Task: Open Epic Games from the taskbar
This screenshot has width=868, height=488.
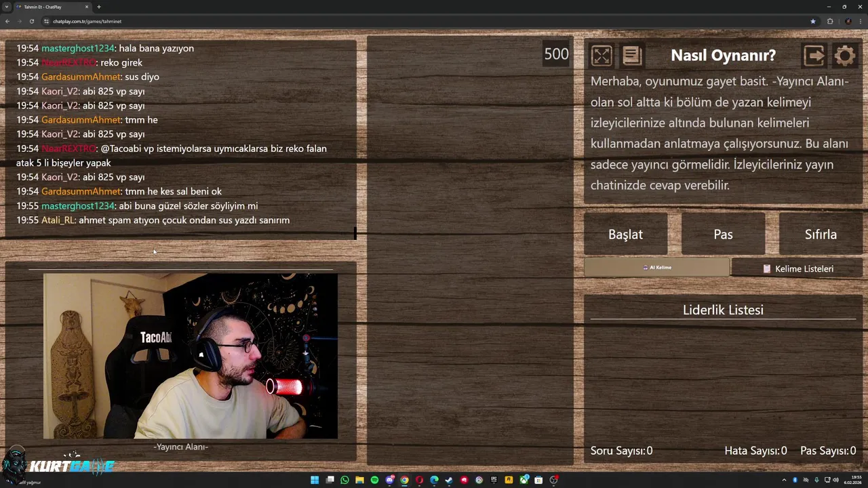Action: (x=494, y=480)
